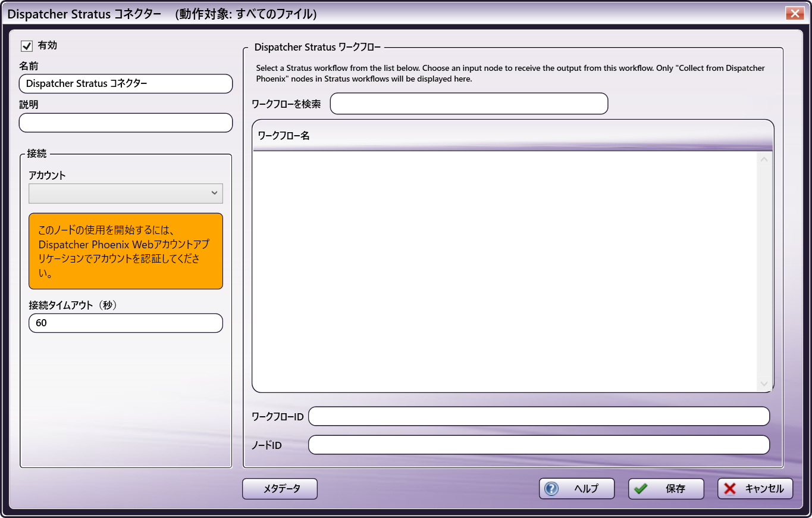This screenshot has width=812, height=518.
Task: Click the orange account authentication notice
Action: (126, 251)
